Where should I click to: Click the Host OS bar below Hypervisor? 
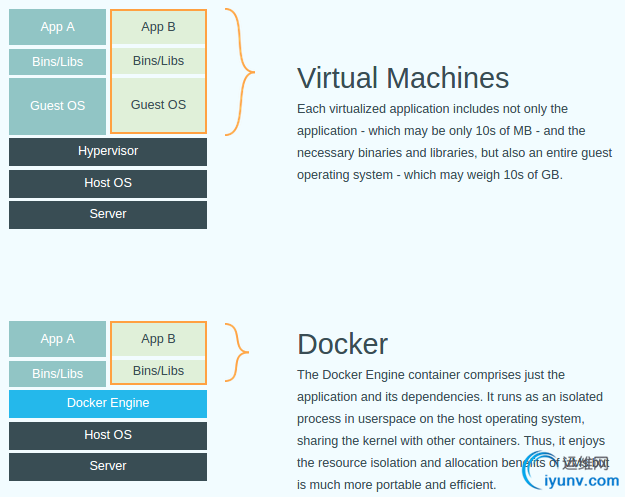(108, 183)
